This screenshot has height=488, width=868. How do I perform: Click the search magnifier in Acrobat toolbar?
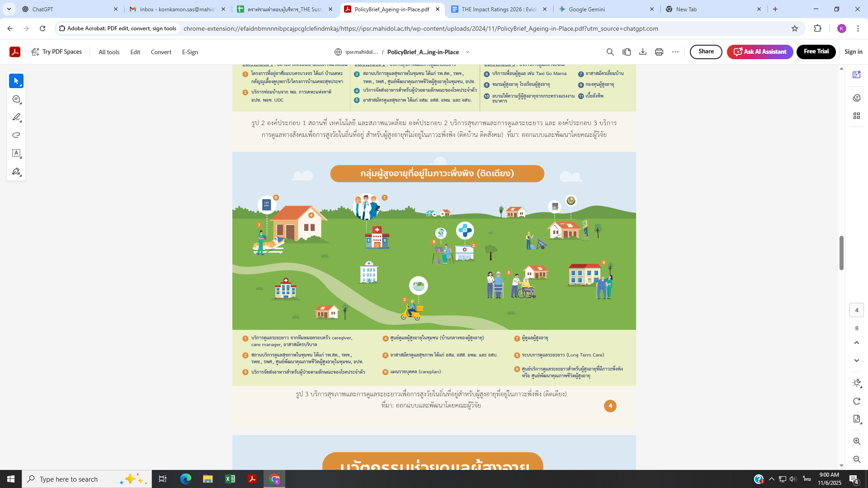pos(610,52)
